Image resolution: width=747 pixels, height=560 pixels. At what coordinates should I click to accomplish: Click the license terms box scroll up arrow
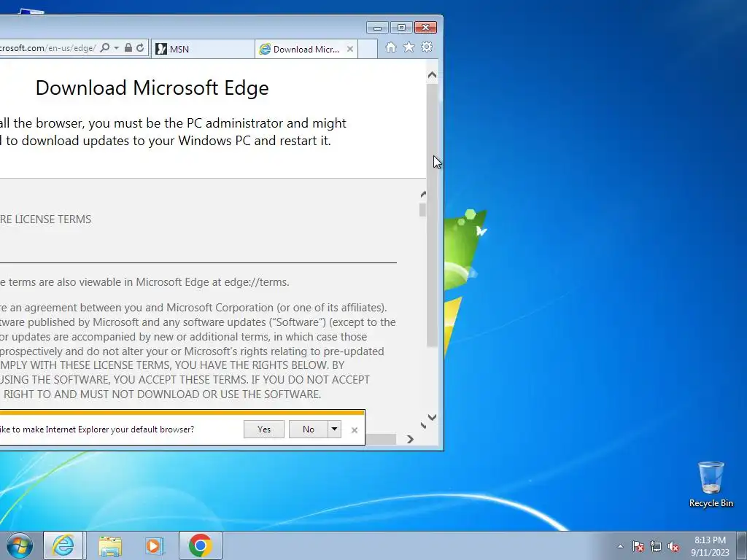tap(423, 194)
